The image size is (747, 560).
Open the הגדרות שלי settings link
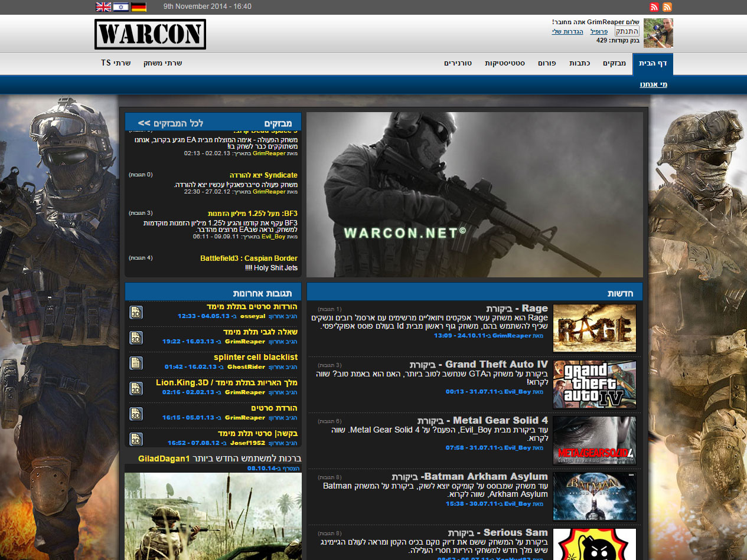pyautogui.click(x=567, y=31)
